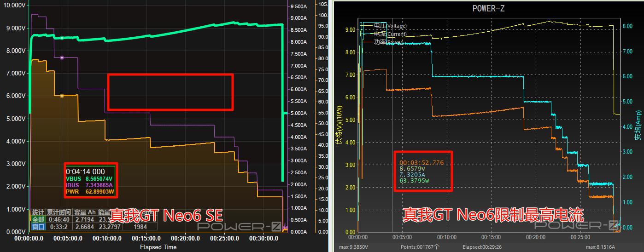Click the Points:001767 status bar entry
644x252 pixels.
click(421, 247)
